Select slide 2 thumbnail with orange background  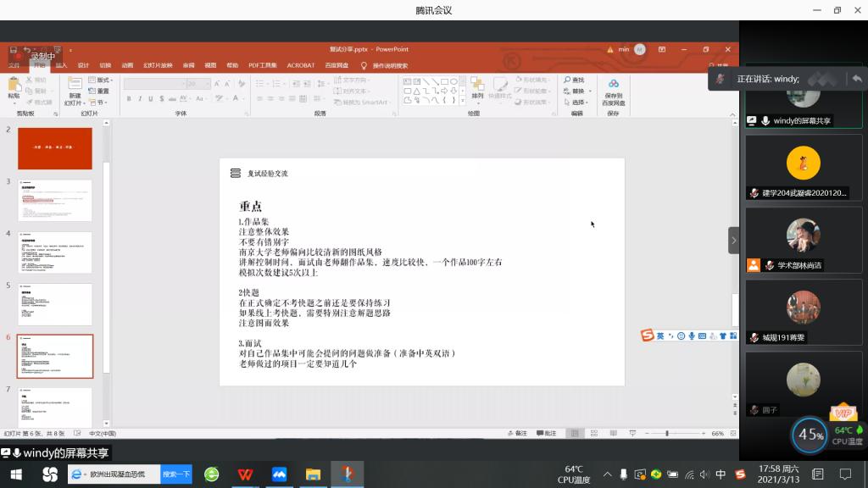click(x=55, y=149)
